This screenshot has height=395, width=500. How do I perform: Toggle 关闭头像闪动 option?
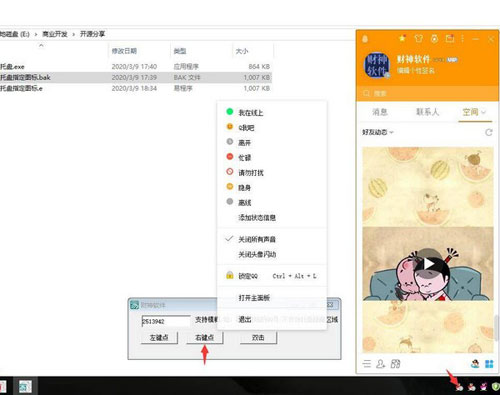pos(272,254)
